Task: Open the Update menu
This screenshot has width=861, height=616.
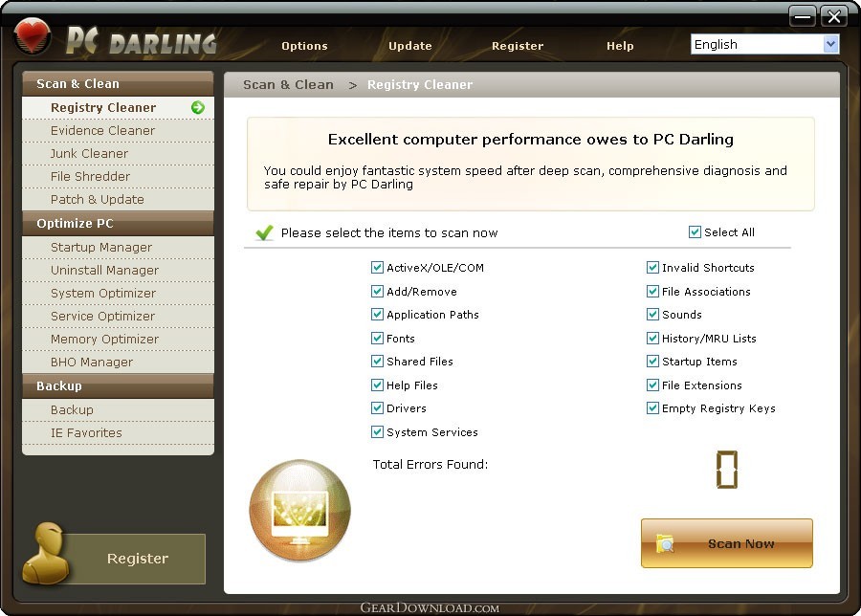Action: (410, 46)
